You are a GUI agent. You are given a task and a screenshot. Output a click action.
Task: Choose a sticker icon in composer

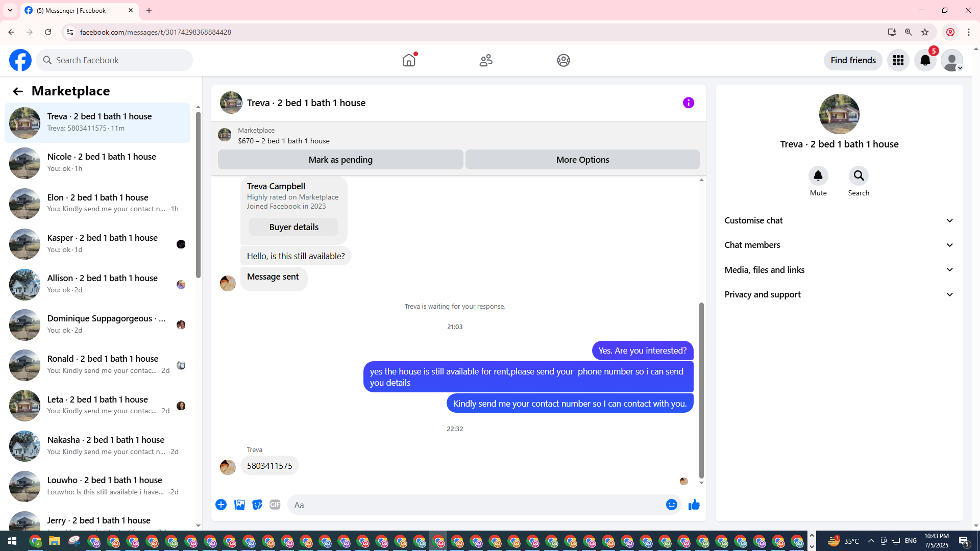coord(257,505)
